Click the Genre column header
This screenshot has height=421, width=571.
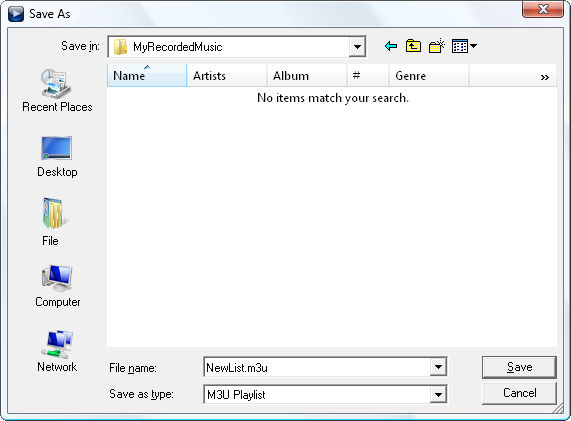pyautogui.click(x=429, y=75)
